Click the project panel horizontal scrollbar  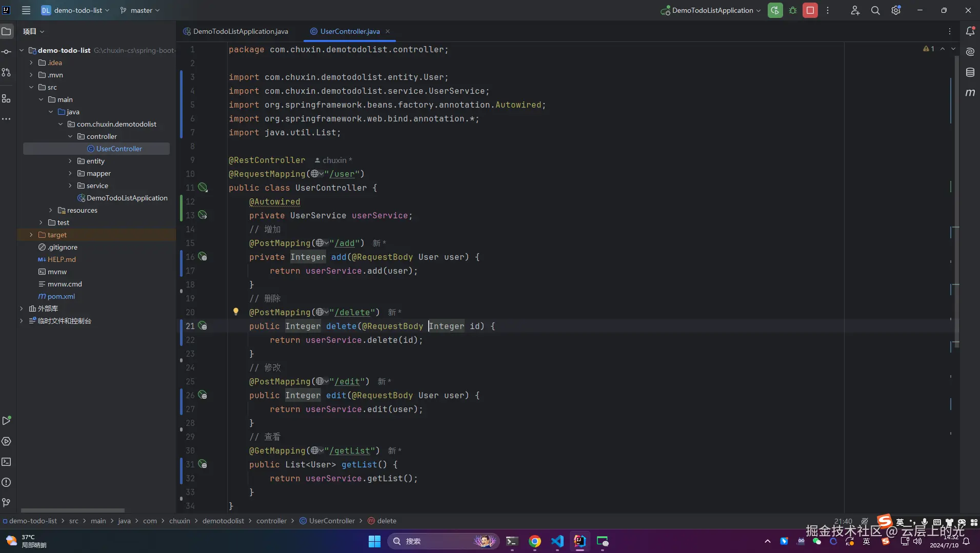72,510
